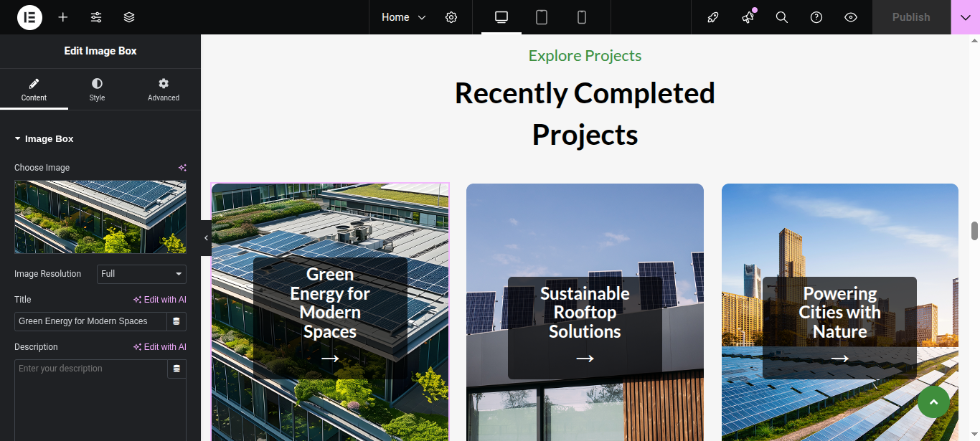Open the help question mark icon
980x441 pixels.
[816, 17]
